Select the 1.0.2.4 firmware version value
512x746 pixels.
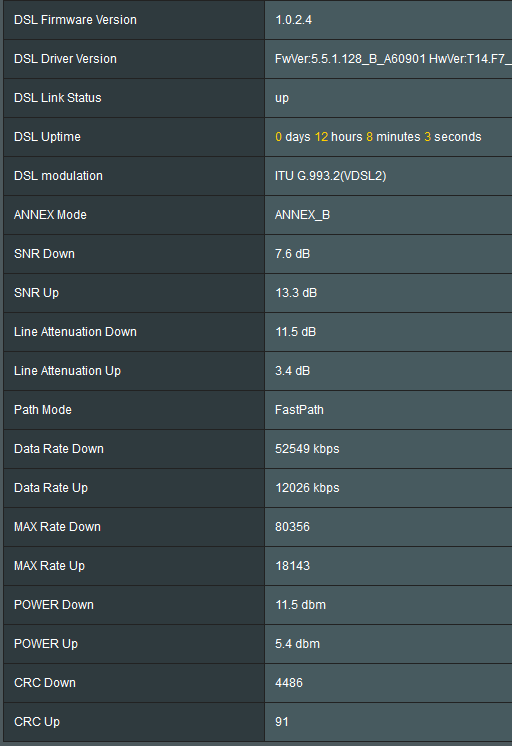293,20
